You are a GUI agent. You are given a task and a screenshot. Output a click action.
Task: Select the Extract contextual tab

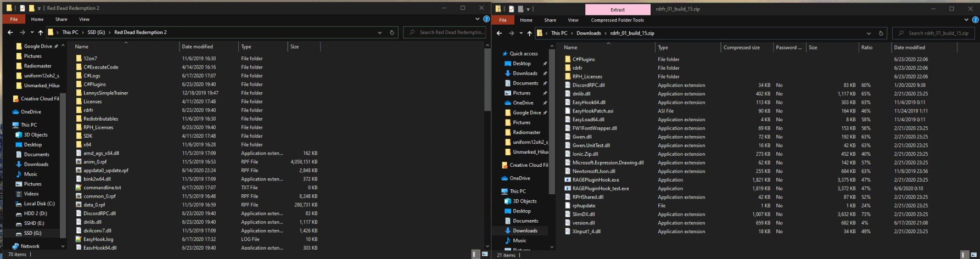(618, 9)
